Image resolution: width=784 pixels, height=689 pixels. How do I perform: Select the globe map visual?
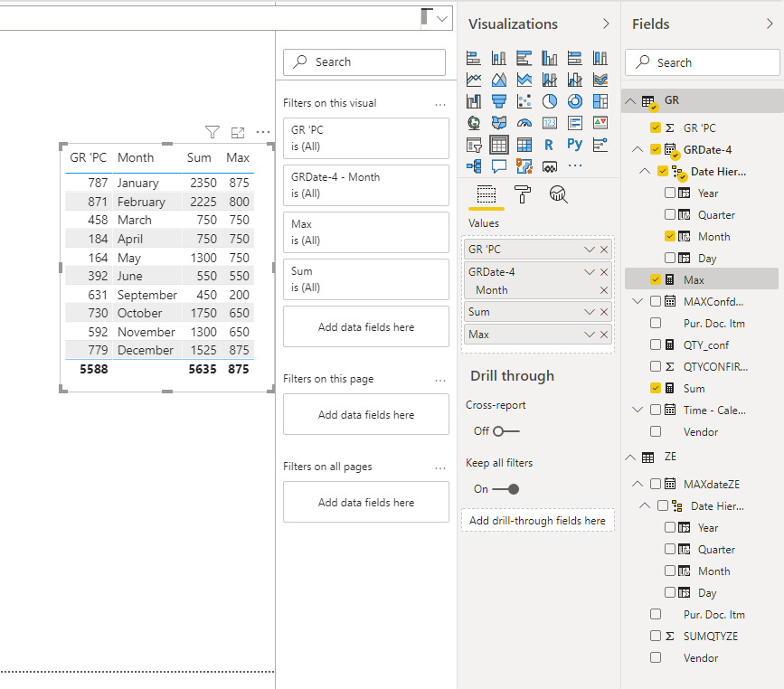[x=474, y=123]
